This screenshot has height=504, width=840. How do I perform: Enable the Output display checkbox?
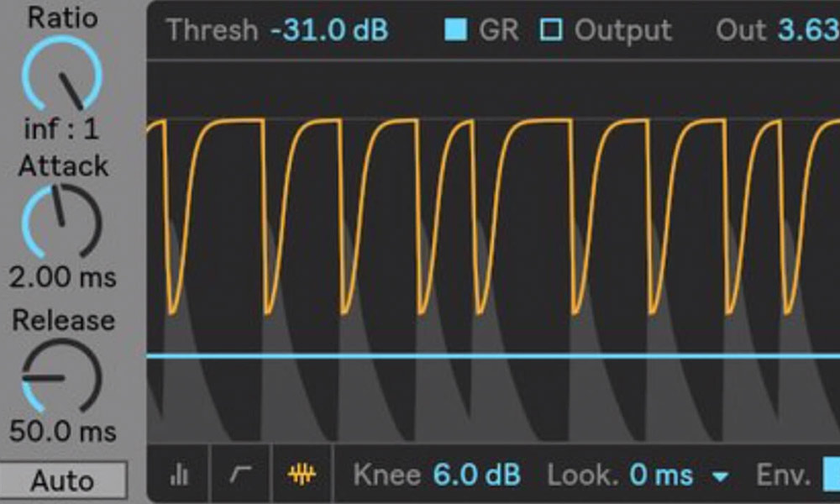(551, 30)
